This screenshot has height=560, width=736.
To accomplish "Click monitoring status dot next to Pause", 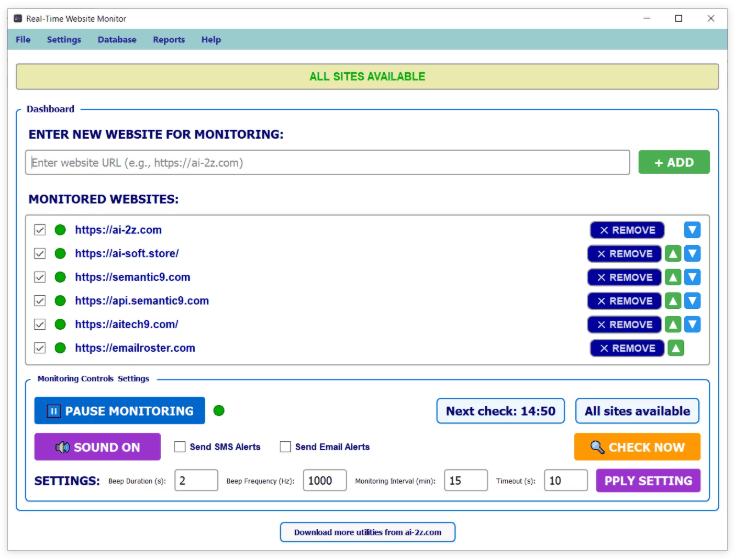I will point(219,411).
